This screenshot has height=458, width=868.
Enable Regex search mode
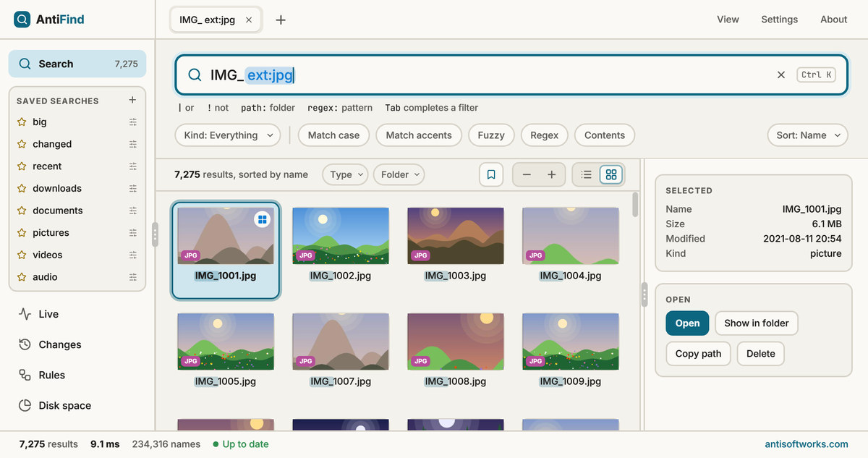click(545, 135)
